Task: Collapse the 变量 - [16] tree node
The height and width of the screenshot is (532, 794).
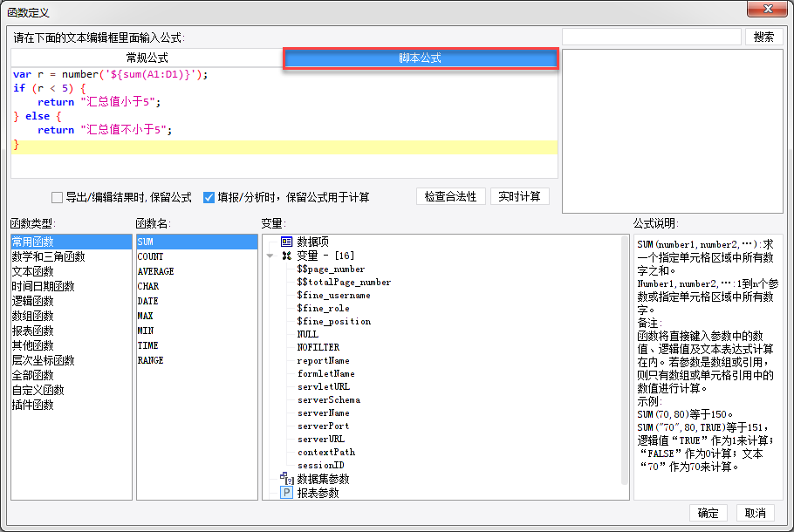Action: [x=270, y=256]
